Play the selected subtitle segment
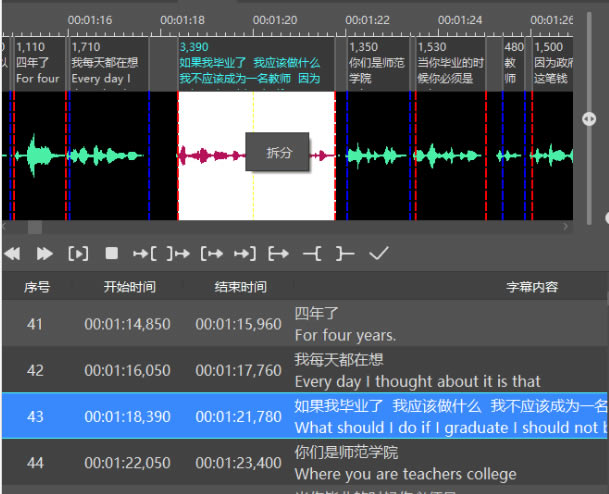The width and height of the screenshot is (609, 494). pos(78,254)
